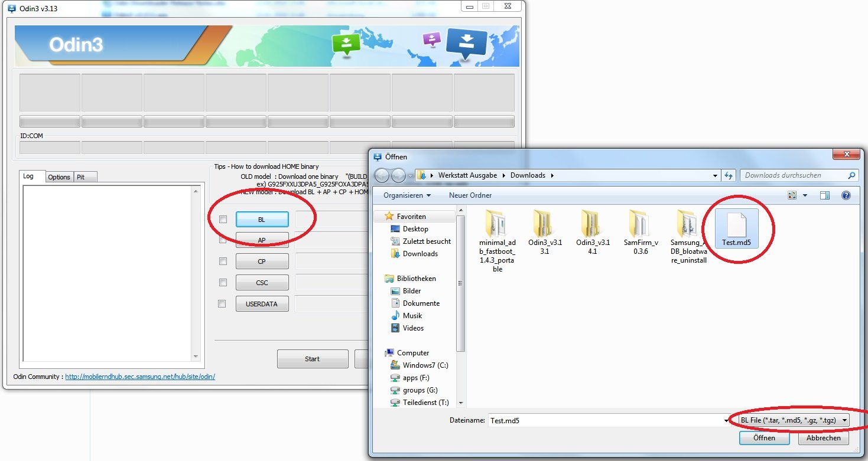
Task: Open the Samsung_ADB_bloatware_uninstall folder
Action: tap(688, 236)
